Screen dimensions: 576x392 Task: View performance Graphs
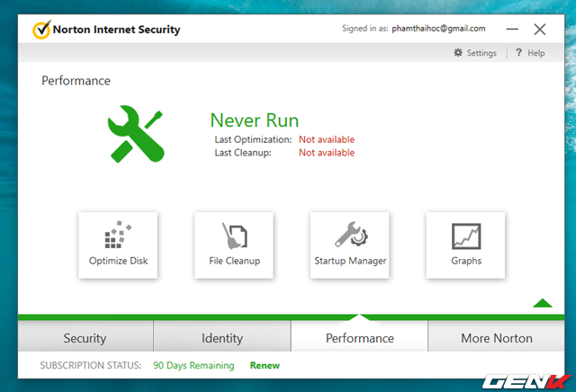466,245
